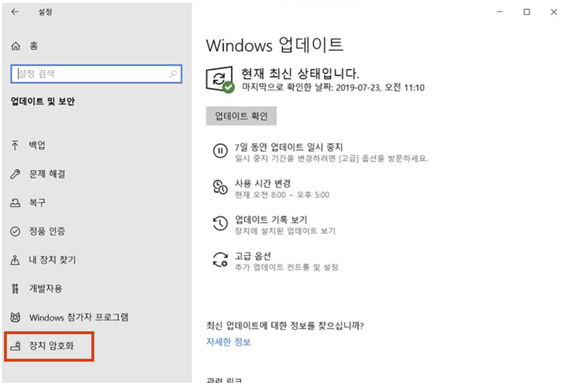Screen dimensions: 588x387
Task: Click the 내 장치 찾기 person icon
Action: tap(16, 260)
